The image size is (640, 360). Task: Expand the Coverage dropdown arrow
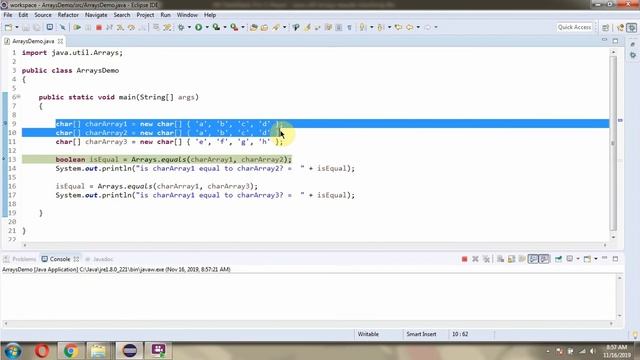[225, 27]
